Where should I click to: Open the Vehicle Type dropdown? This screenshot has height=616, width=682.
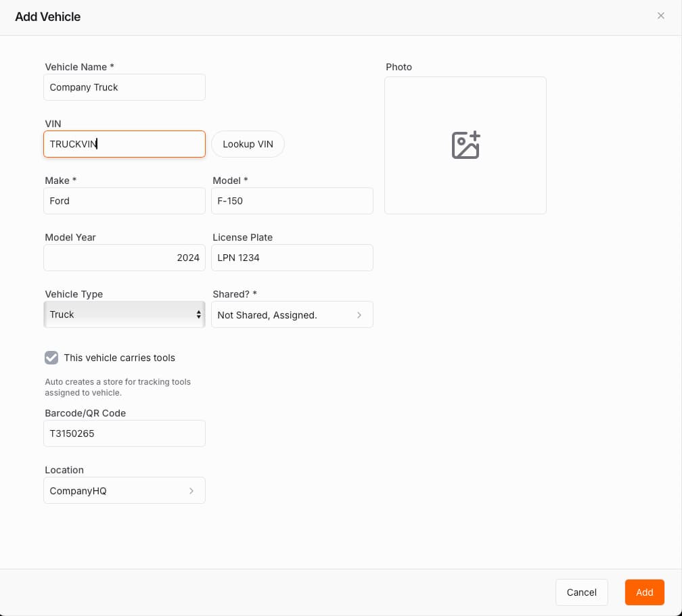[124, 314]
